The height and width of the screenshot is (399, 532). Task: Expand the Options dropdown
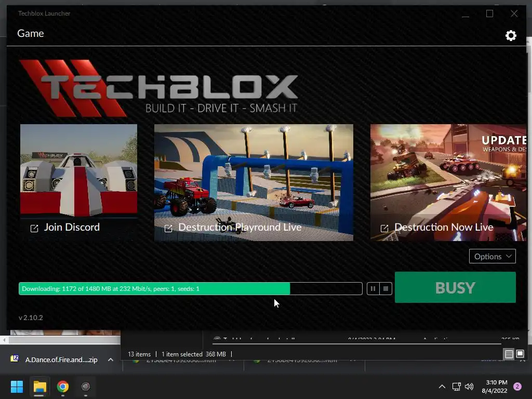coord(493,256)
